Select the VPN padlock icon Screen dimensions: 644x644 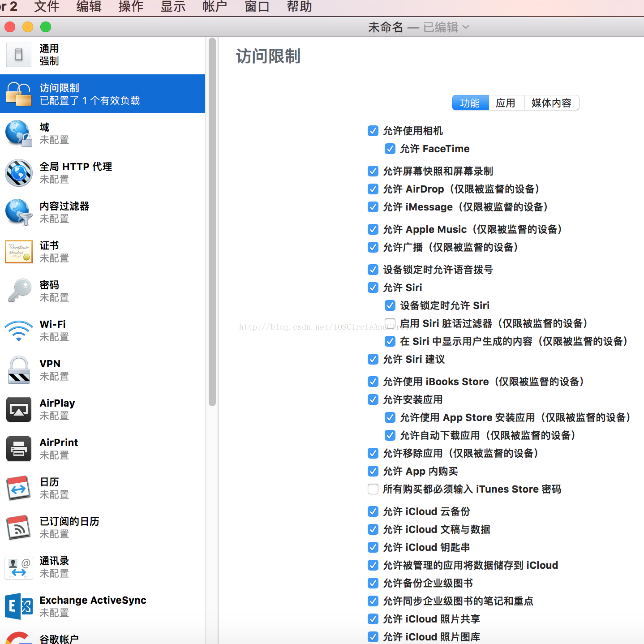19,370
